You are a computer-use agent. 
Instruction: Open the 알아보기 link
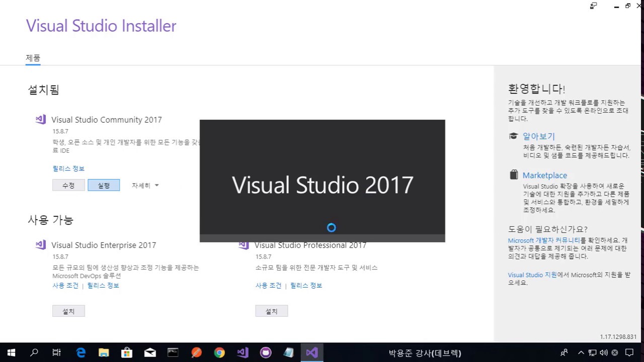538,136
